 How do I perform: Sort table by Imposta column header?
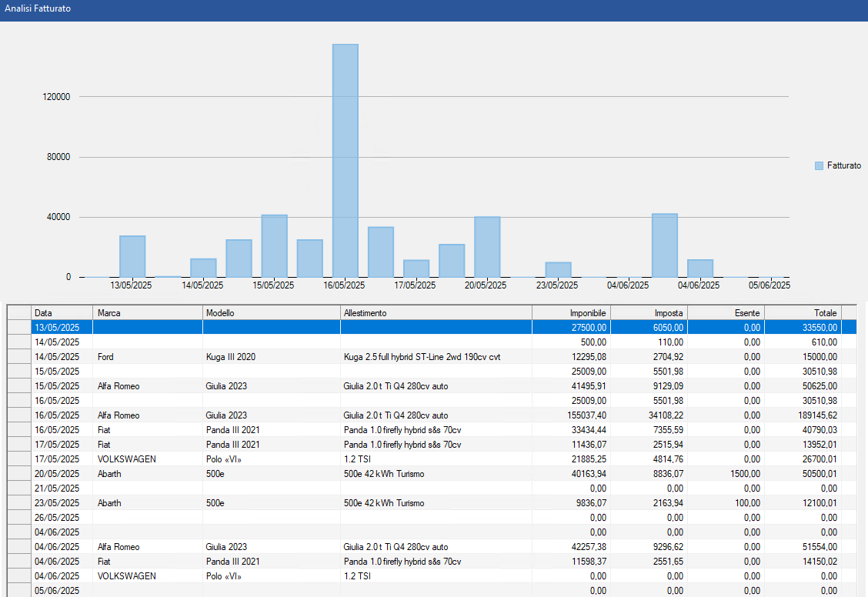pos(649,313)
